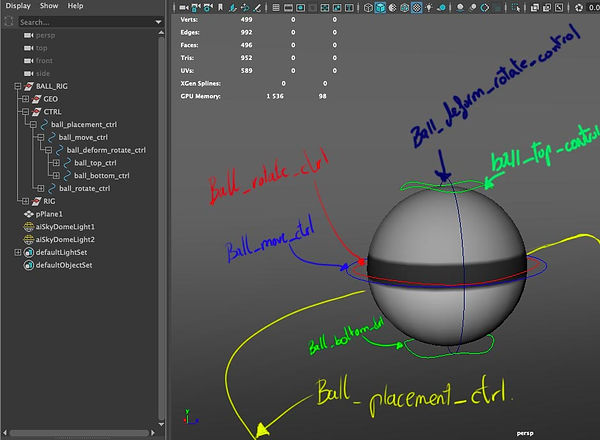
Task: Click the outliner search filter icon
Action: tap(8, 22)
